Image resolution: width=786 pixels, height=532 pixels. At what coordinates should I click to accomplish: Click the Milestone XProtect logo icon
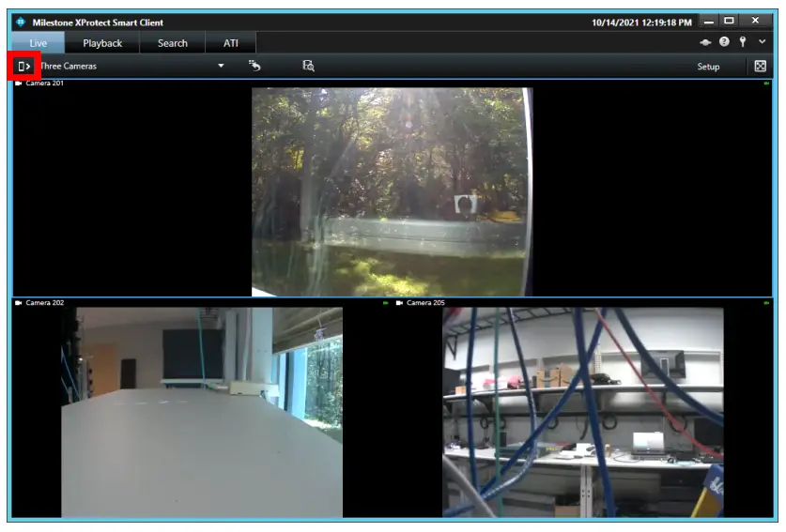21,22
